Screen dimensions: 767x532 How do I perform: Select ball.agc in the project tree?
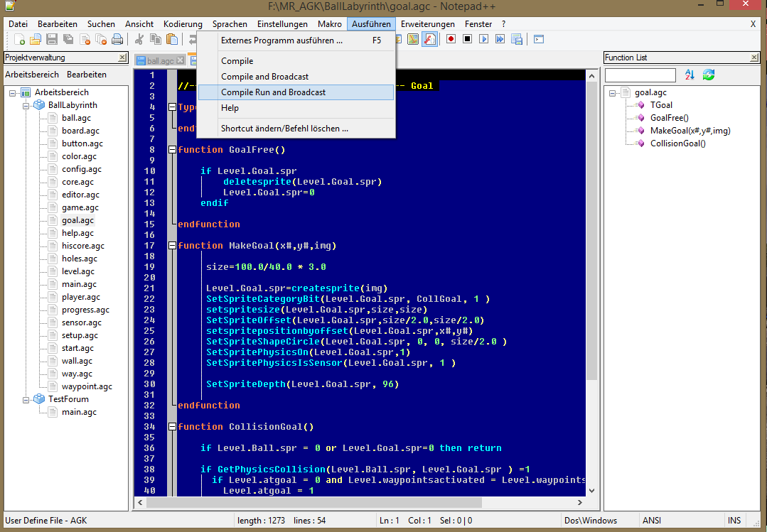[x=76, y=118]
